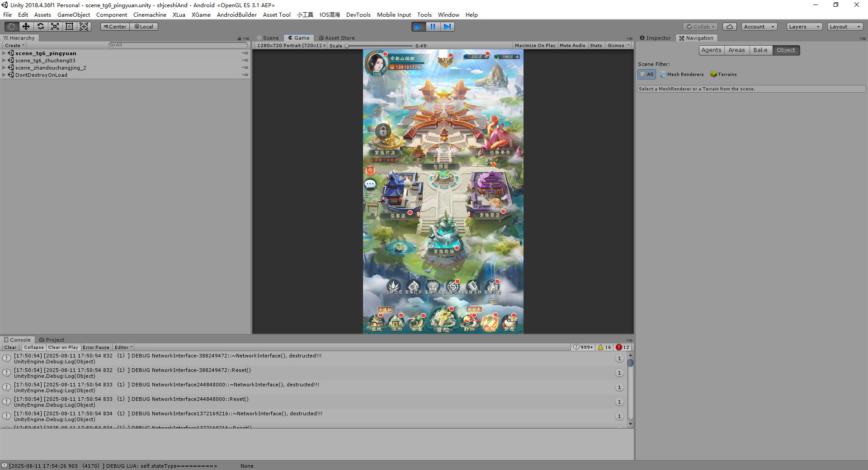Expand scene_tg6_pingyuan in Hierarchy
The width and height of the screenshot is (868, 470).
[x=4, y=53]
